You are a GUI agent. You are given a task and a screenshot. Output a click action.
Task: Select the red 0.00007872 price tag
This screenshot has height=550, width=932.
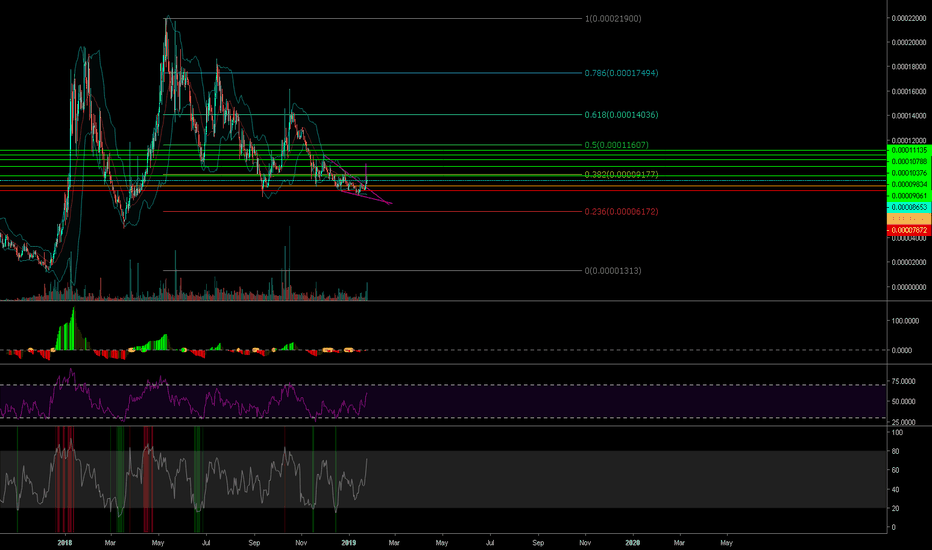909,230
